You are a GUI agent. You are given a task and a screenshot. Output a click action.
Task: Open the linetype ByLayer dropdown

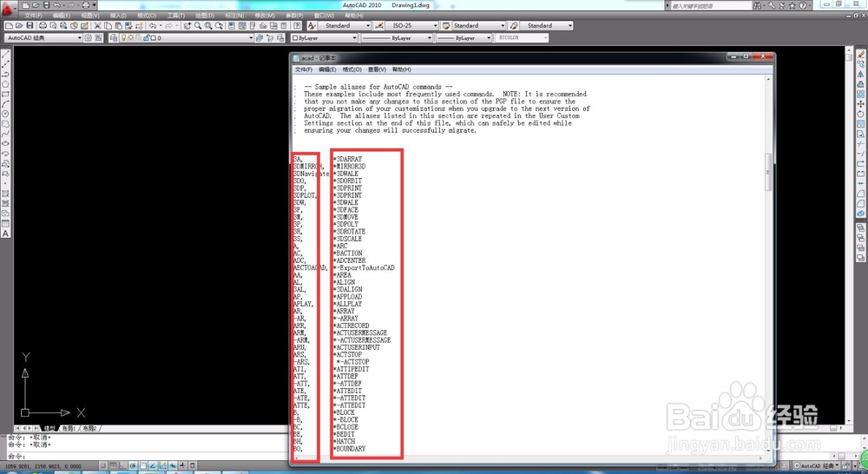pos(397,37)
